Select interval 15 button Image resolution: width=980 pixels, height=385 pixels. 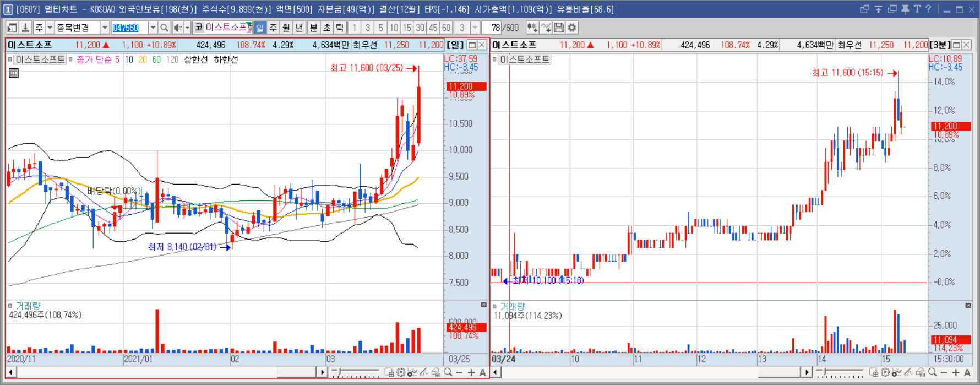click(x=407, y=28)
